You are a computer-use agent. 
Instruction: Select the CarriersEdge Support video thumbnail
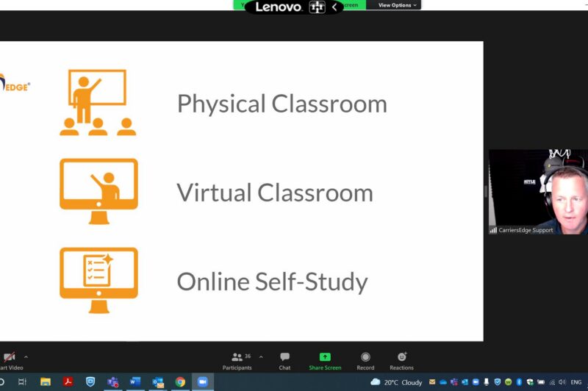coord(538,192)
